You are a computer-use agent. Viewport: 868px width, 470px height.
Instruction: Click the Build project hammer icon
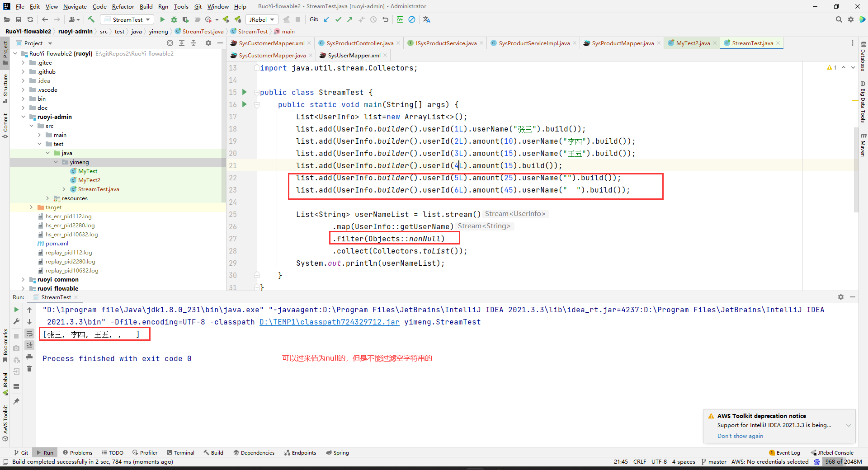tap(91, 19)
